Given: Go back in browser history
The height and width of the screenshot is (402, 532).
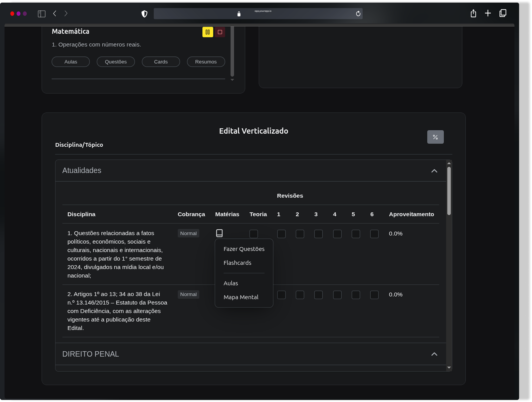Looking at the screenshot, I should [55, 13].
